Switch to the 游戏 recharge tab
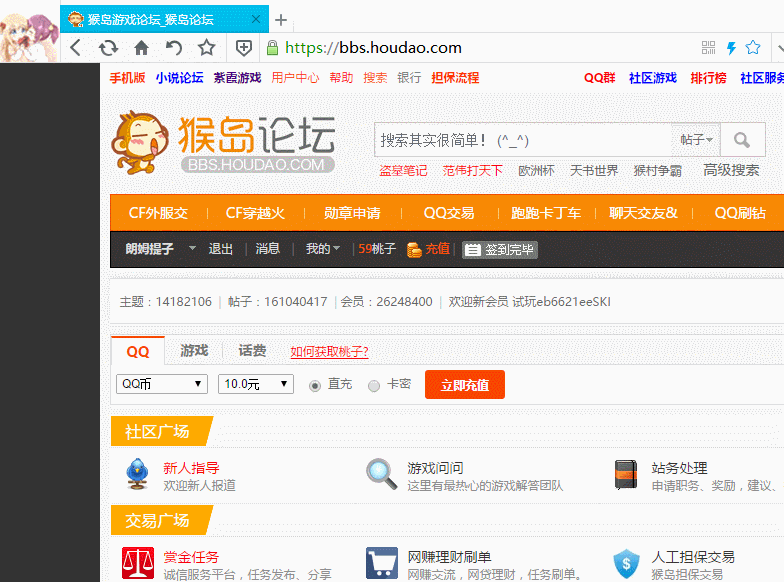This screenshot has height=582, width=784. click(x=194, y=350)
